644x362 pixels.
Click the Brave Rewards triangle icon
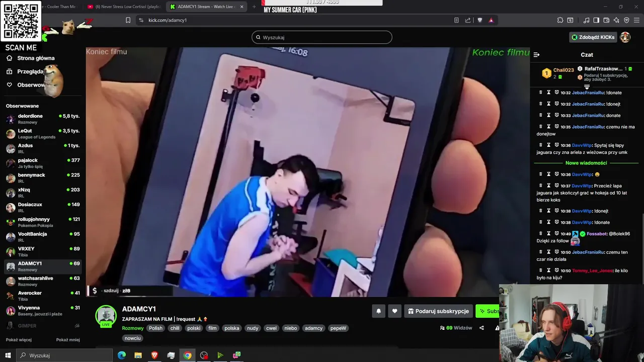point(491,20)
